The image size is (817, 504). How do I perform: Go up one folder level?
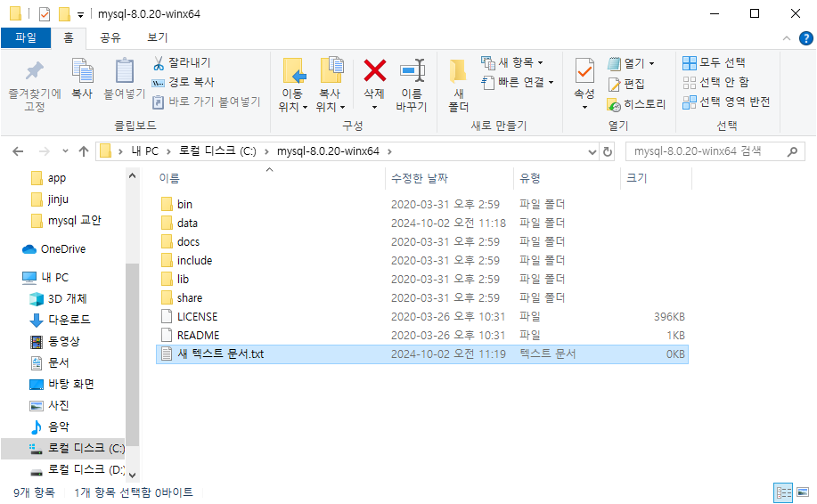click(x=84, y=151)
